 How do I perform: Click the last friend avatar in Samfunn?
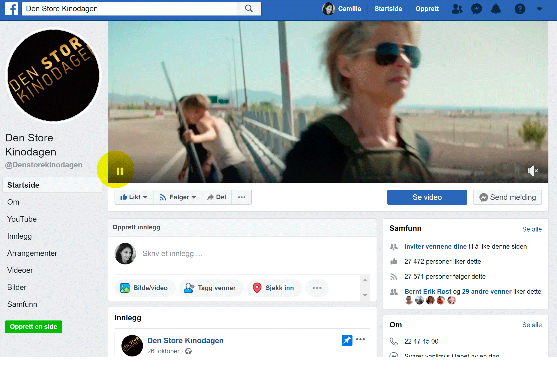click(x=452, y=300)
